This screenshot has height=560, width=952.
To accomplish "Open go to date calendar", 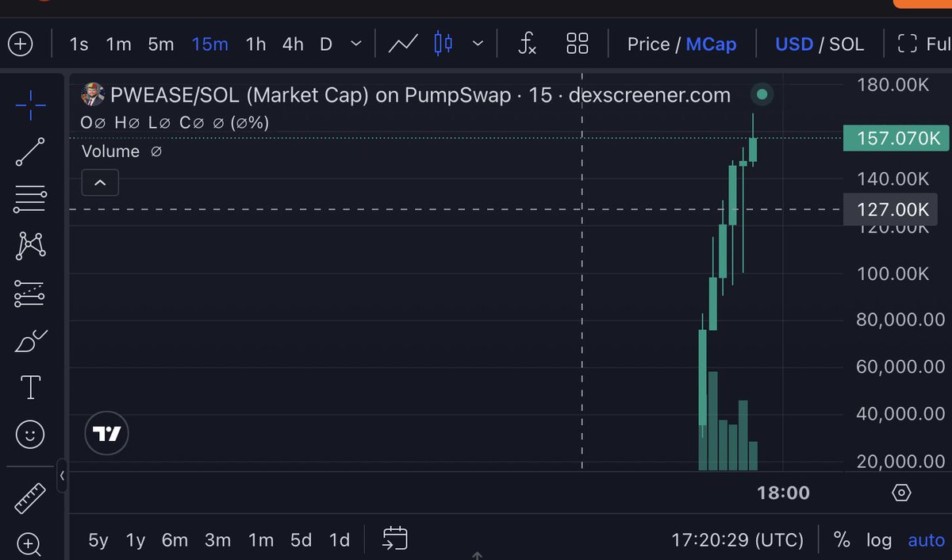I will 394,539.
